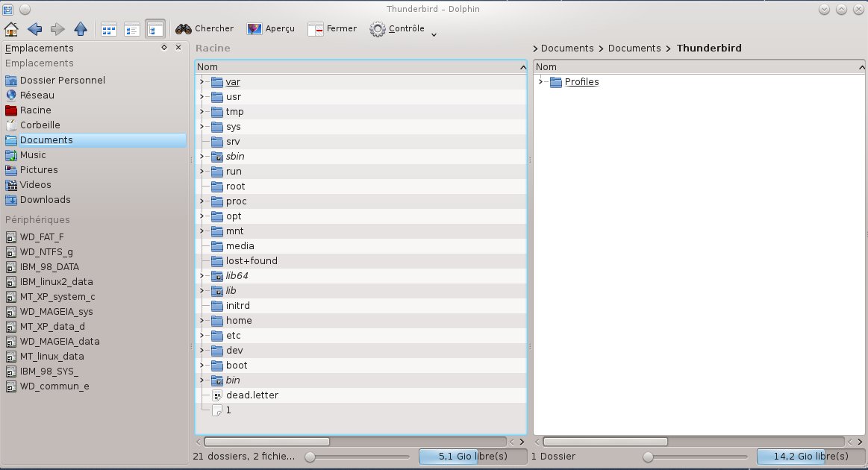Click Documents breadcrumb before Thunderbird
This screenshot has height=470, width=868.
coord(634,48)
